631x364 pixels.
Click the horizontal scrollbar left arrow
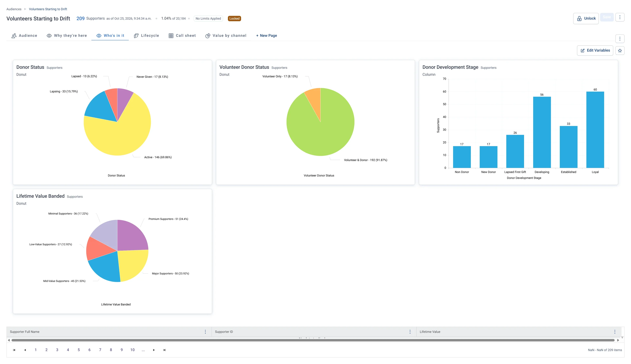point(9,340)
